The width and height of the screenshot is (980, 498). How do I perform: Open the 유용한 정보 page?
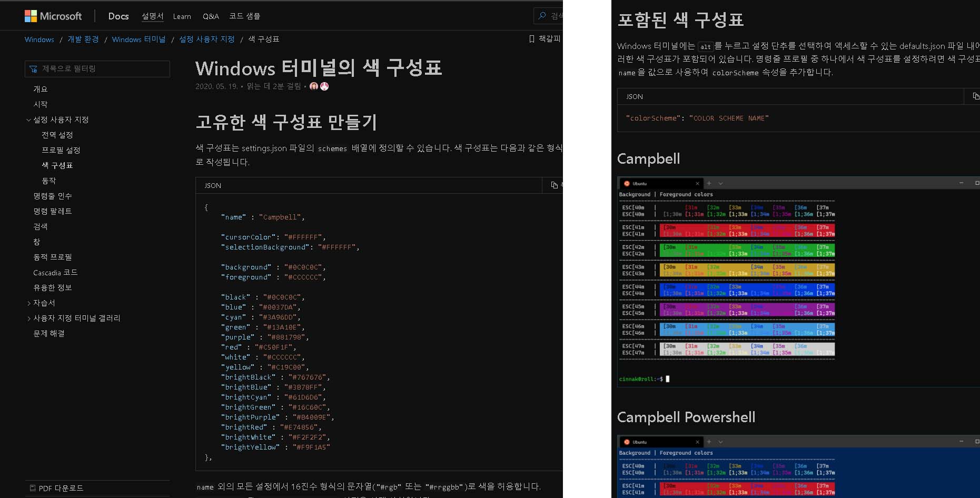click(53, 287)
